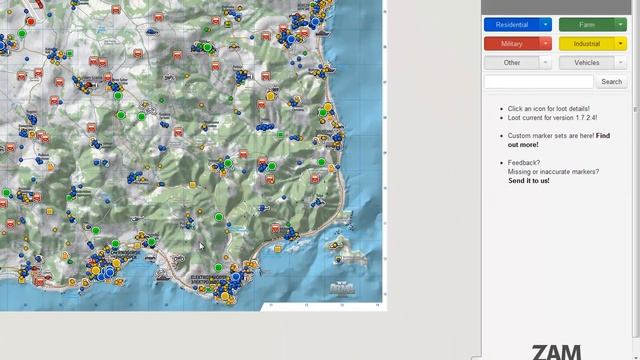The width and height of the screenshot is (640, 360).
Task: Toggle the Military marker filter
Action: [512, 44]
